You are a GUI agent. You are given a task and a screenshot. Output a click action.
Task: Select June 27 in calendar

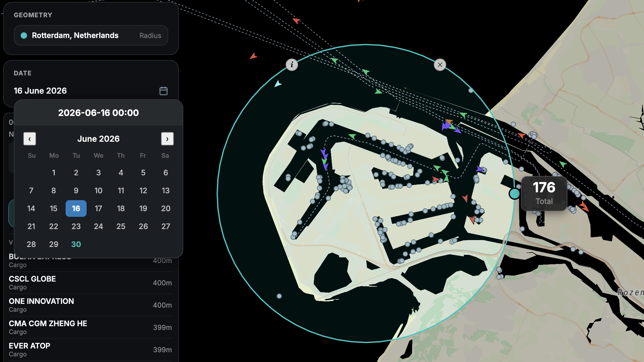(166, 226)
